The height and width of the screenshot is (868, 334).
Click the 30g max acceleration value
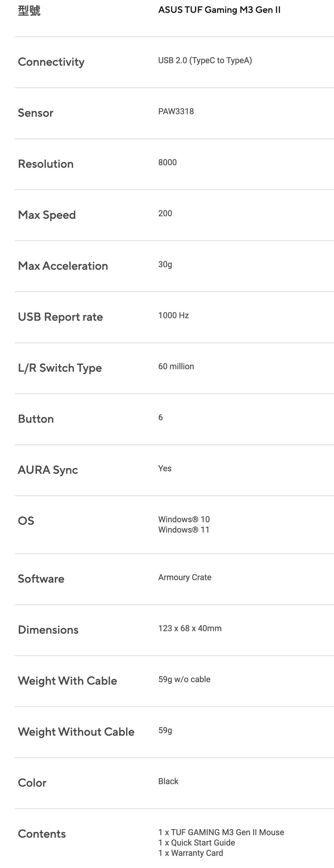pos(165,264)
